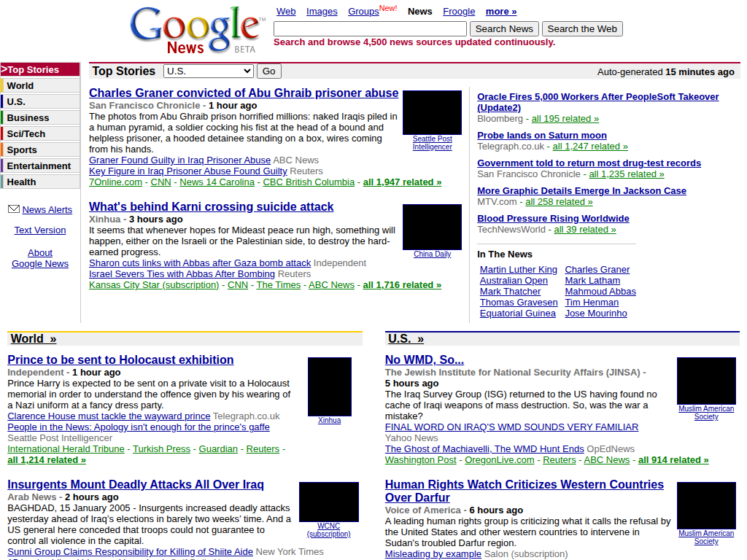Open the Australian Open topic link
747x560 pixels.
pyautogui.click(x=514, y=281)
